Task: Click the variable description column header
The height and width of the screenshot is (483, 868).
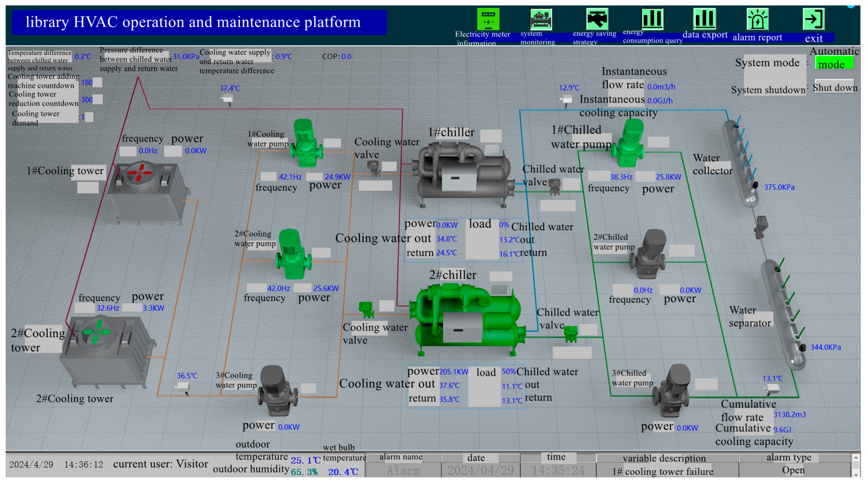Action: click(664, 458)
